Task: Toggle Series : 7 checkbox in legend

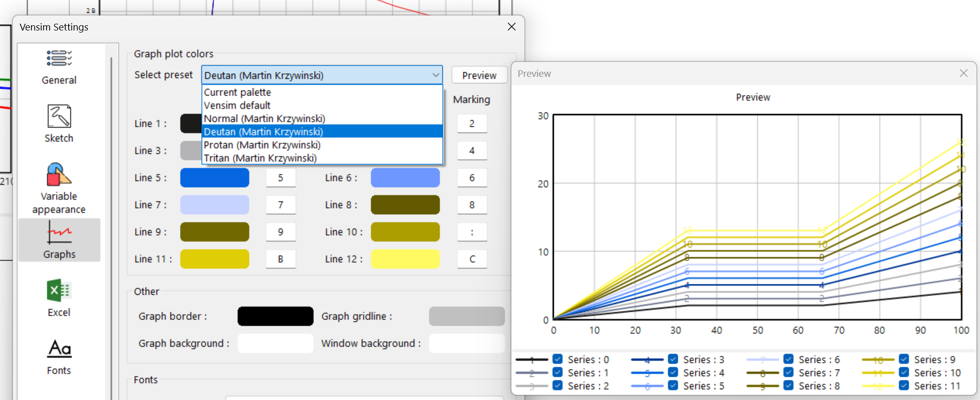Action: tap(788, 372)
